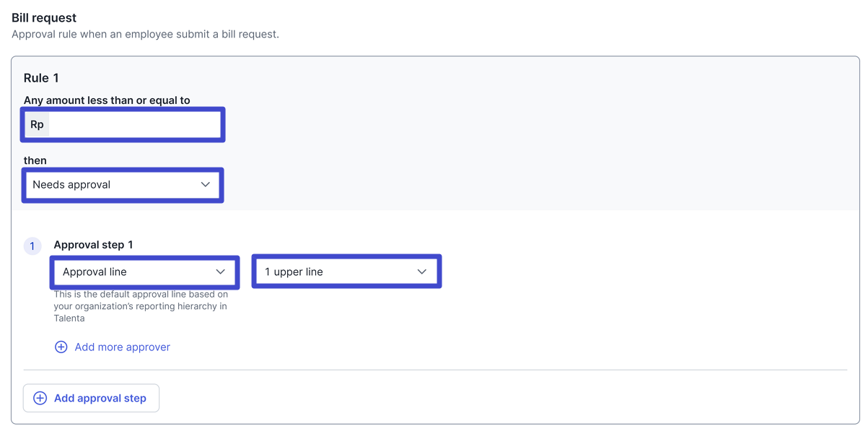Click the Approval rule description text
The height and width of the screenshot is (429, 868).
click(145, 34)
